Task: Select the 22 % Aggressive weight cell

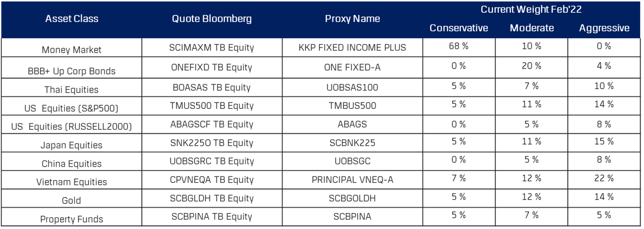Action: pos(604,179)
